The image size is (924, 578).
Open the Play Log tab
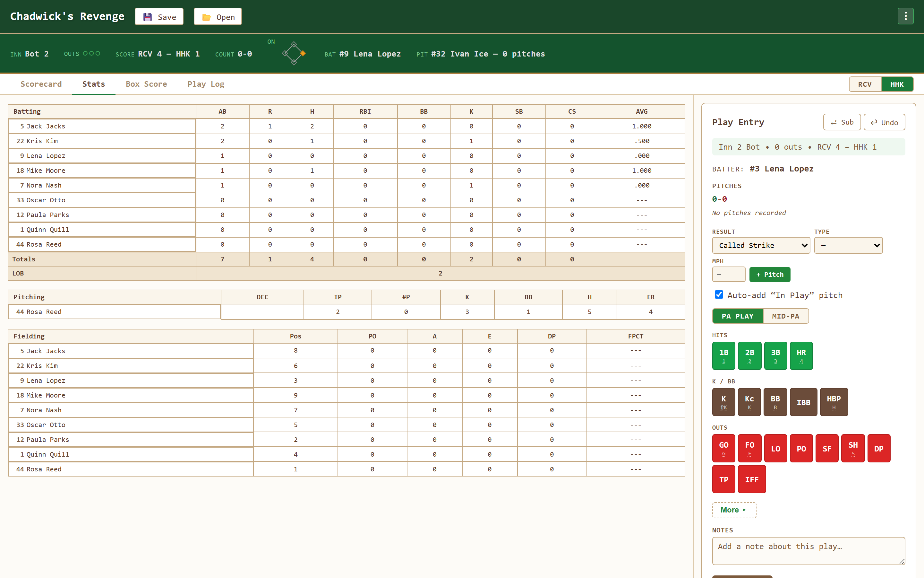tap(206, 84)
